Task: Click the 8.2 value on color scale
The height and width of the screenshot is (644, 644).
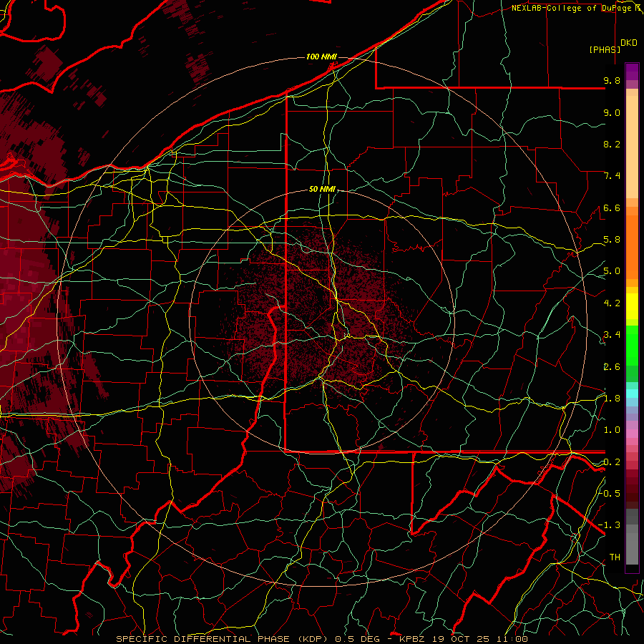Action: (x=612, y=144)
